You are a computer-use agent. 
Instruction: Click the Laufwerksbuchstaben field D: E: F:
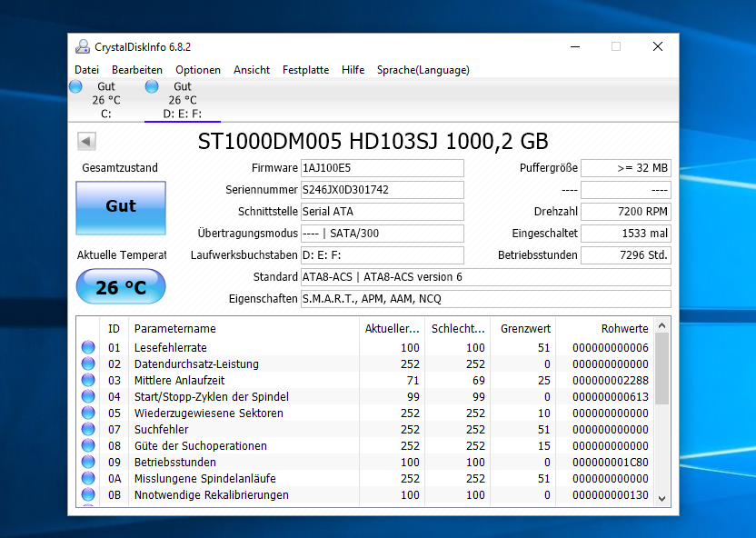(x=383, y=255)
